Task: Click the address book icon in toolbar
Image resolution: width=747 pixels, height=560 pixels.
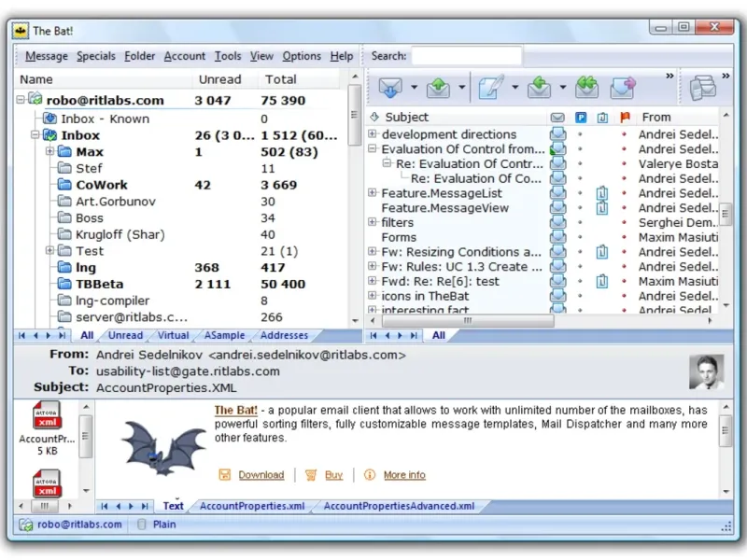Action: (x=703, y=88)
